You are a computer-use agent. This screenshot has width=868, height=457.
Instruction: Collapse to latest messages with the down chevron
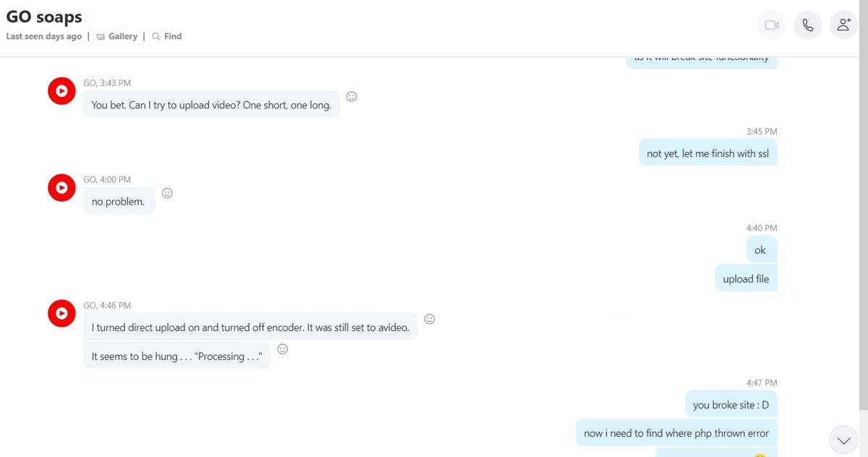(x=843, y=440)
